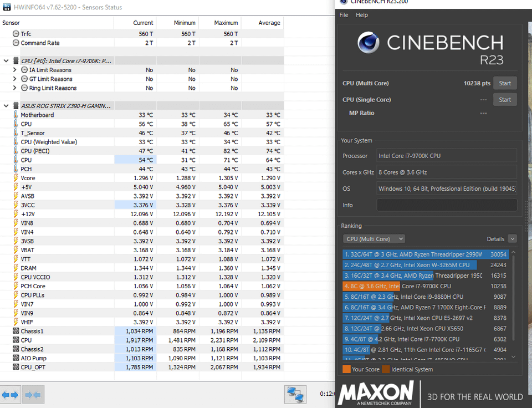This screenshot has height=408, width=532.
Task: Click the PCH thermometer icon
Action: tap(16, 169)
